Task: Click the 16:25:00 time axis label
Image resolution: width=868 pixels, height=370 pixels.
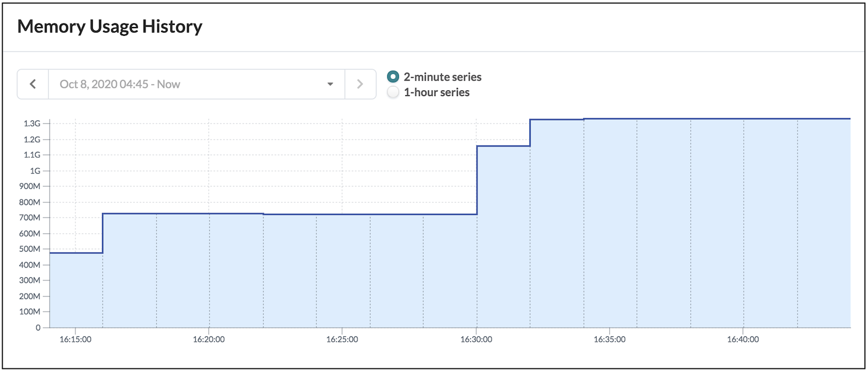Action: point(342,339)
